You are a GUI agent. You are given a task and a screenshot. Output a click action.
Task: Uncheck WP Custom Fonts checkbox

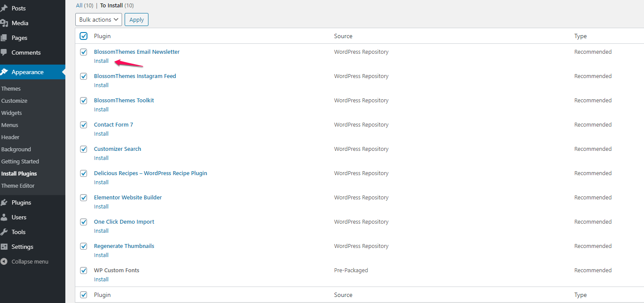pos(84,270)
